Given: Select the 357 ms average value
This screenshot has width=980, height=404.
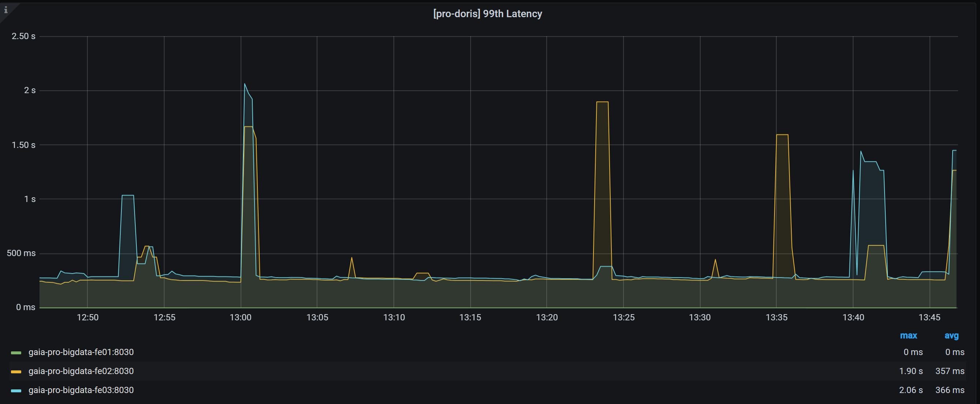Looking at the screenshot, I should 950,371.
